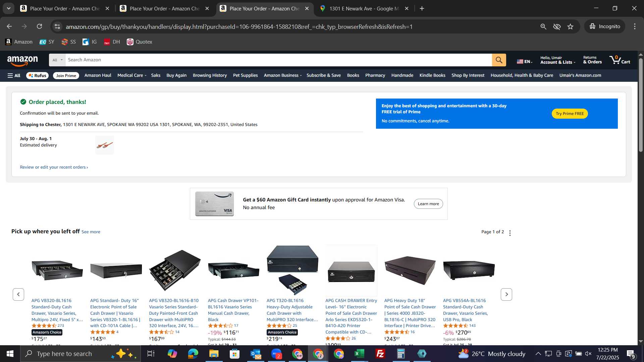
Task: Open APG VB320-BL1616 Standard-Duty Cash Drawer link
Action: [x=57, y=310]
